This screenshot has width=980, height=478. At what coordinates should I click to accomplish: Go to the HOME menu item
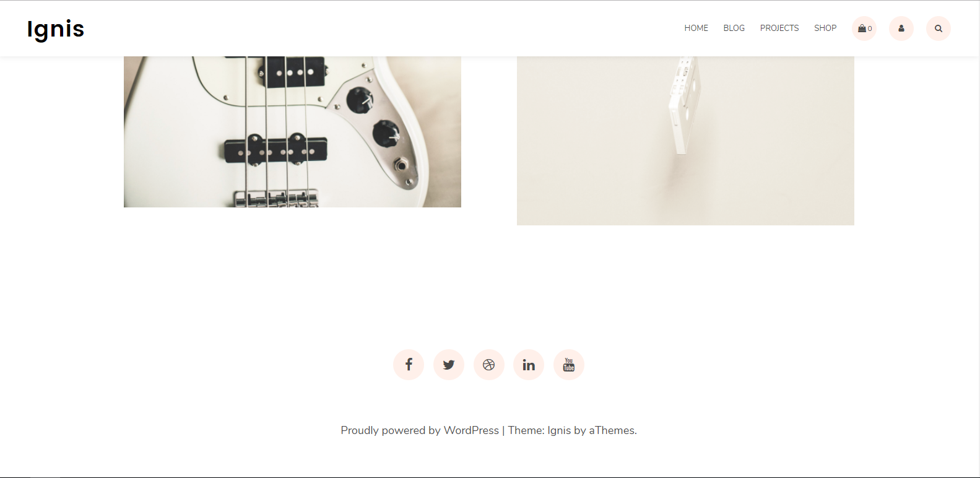(x=696, y=28)
